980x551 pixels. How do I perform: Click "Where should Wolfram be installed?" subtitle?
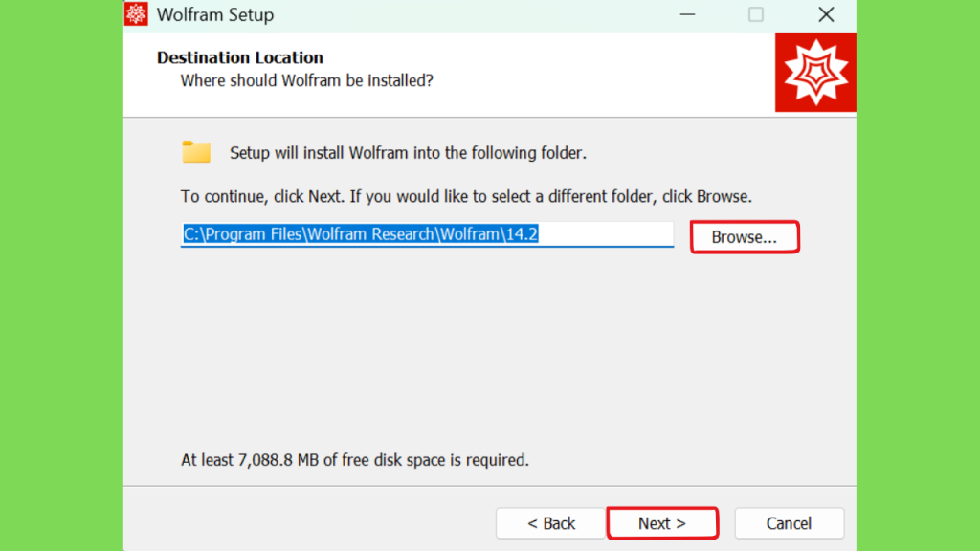307,80
